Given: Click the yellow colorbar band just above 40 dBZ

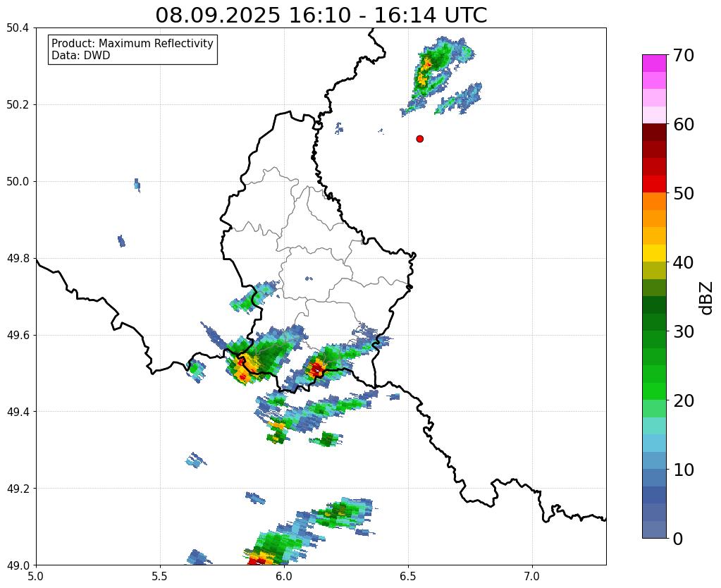Looking at the screenshot, I should (x=654, y=253).
